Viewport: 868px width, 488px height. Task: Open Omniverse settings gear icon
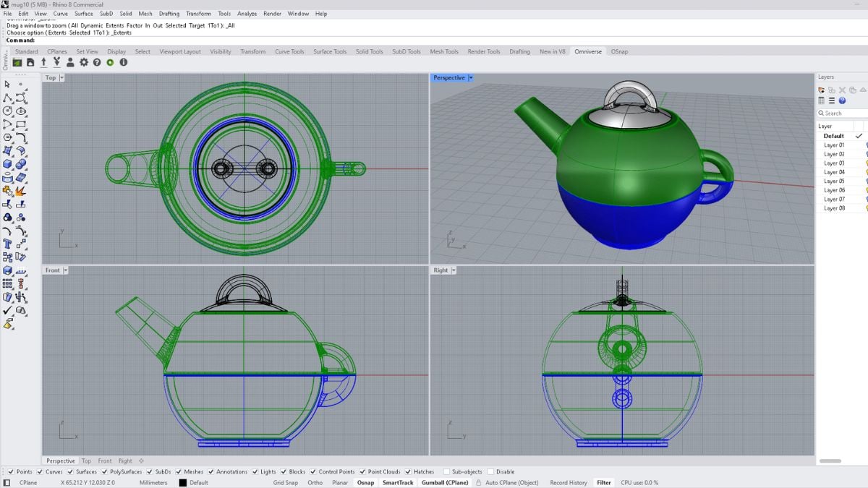[x=84, y=63]
